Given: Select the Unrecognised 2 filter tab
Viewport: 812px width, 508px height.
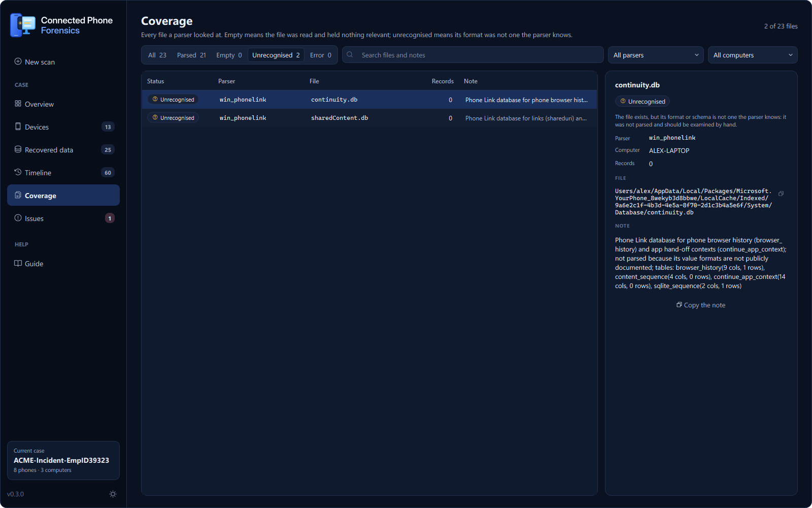Looking at the screenshot, I should pyautogui.click(x=276, y=55).
